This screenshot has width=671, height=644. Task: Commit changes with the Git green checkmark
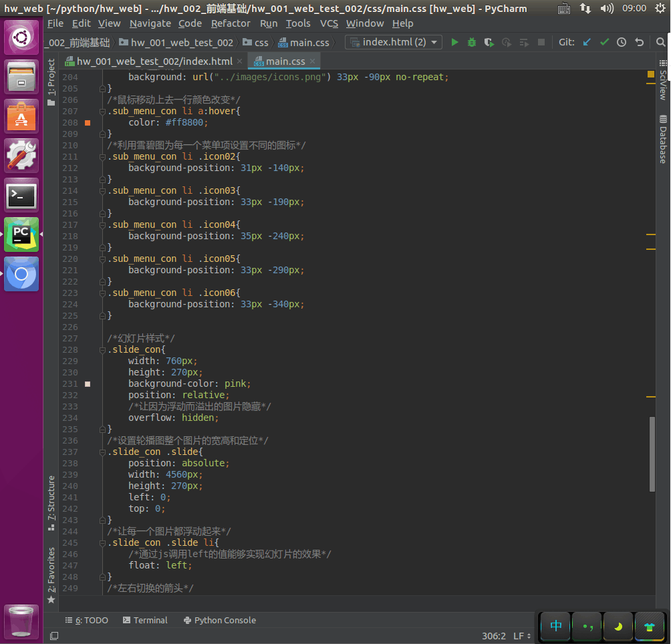click(x=604, y=42)
